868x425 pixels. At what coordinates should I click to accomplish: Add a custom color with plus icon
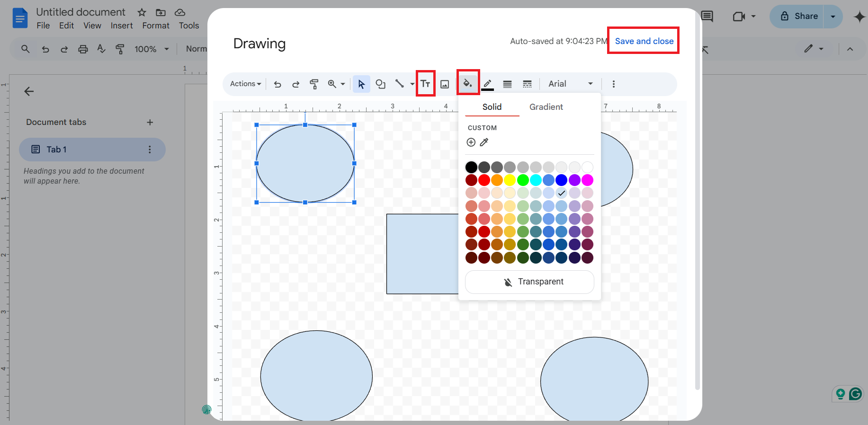471,142
